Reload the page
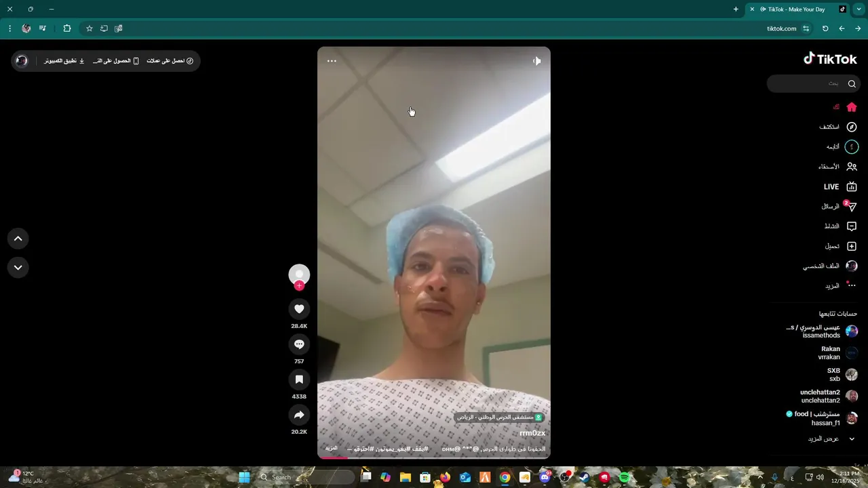This screenshot has height=488, width=868. click(825, 28)
